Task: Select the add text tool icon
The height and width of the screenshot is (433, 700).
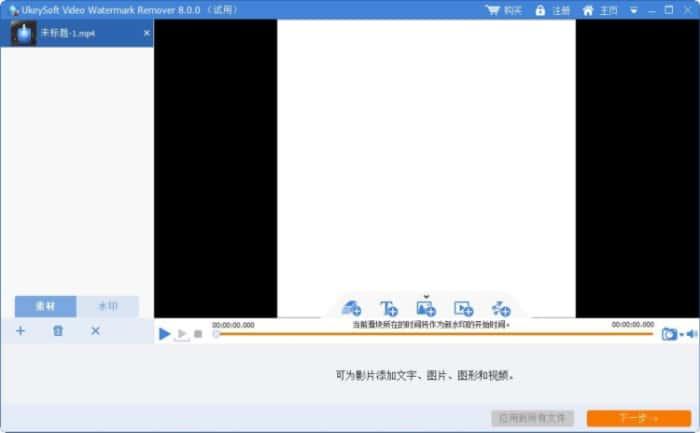Action: 389,309
